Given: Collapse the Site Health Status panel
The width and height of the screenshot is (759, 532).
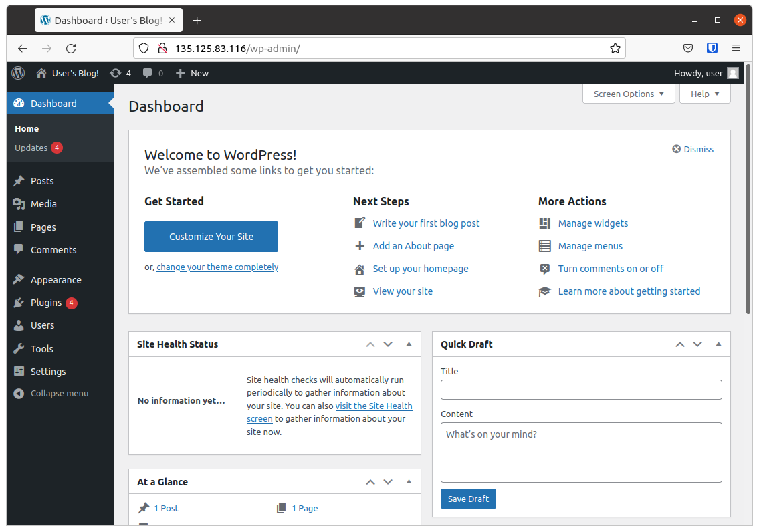Looking at the screenshot, I should [x=409, y=344].
